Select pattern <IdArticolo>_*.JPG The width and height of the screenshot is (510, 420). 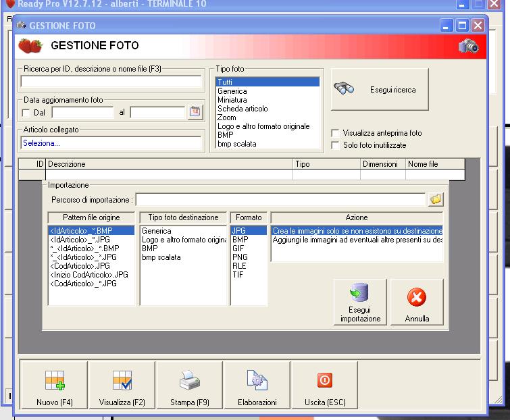click(x=91, y=240)
